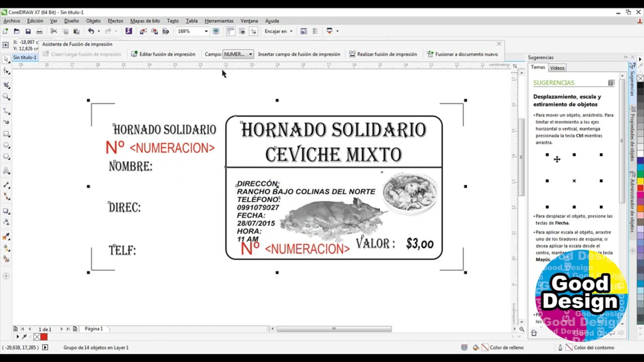Select the Connector tool
The image size is (644, 362).
[x=7, y=197]
